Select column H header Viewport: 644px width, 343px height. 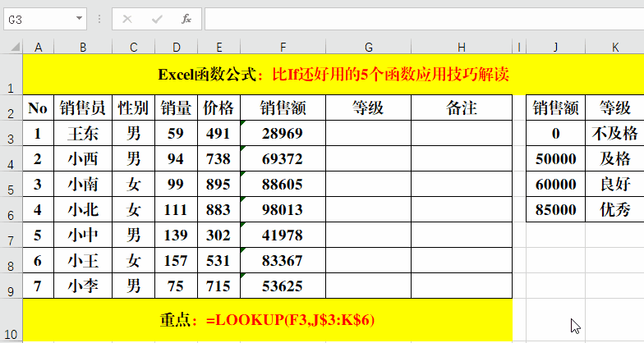point(462,48)
